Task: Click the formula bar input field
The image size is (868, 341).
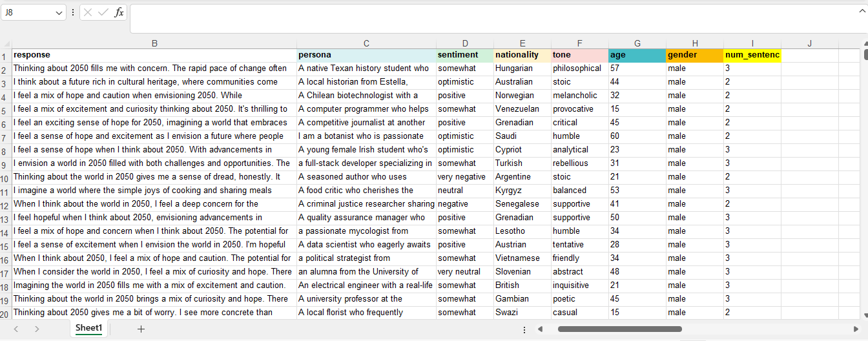Action: tap(491, 18)
